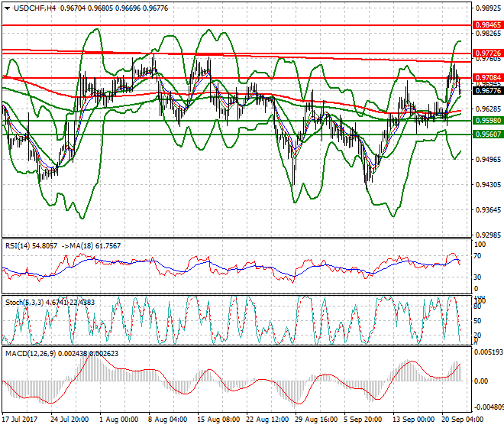Click the 0.94965 price scale value
This screenshot has width=504, height=428.
pyautogui.click(x=488, y=159)
